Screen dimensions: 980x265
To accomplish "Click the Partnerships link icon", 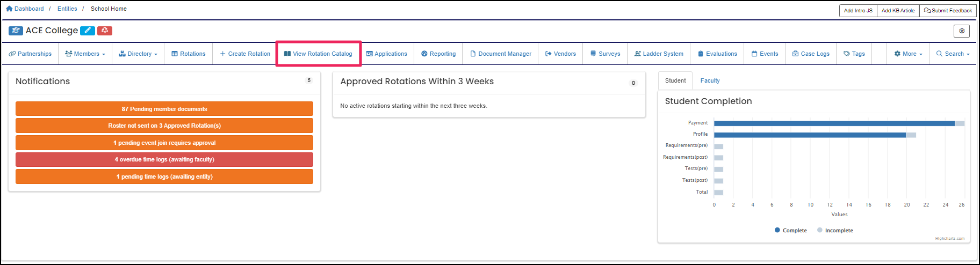I will (x=12, y=54).
